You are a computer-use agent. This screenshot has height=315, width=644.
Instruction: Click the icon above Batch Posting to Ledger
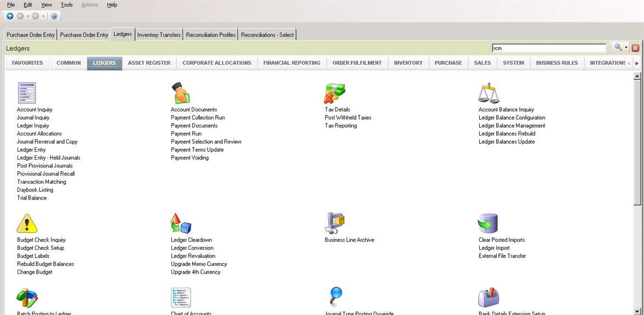point(27,297)
